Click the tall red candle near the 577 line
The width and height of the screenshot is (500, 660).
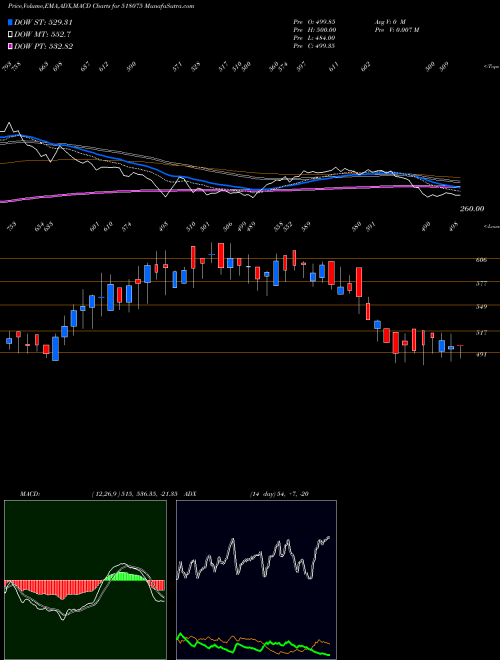(x=359, y=282)
